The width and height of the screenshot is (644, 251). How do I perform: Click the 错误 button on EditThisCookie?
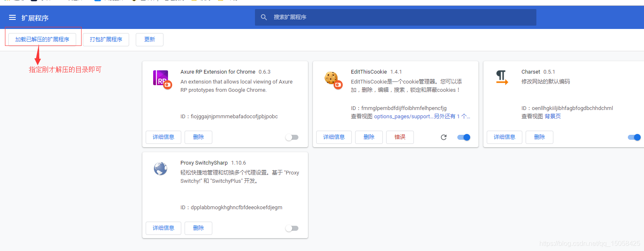[400, 137]
